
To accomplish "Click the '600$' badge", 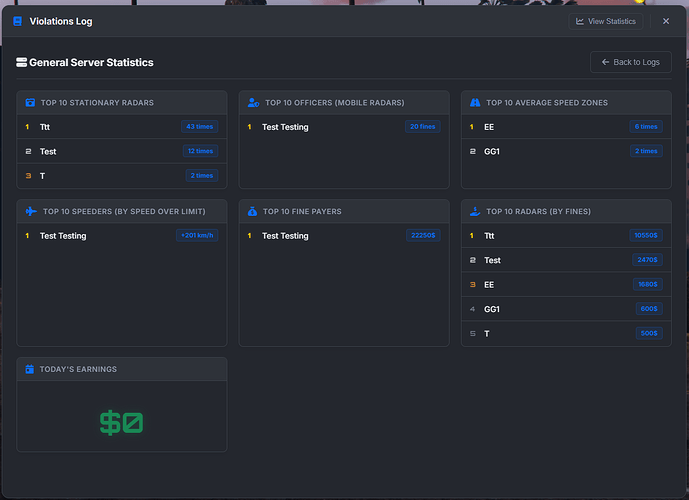I will click(x=649, y=309).
